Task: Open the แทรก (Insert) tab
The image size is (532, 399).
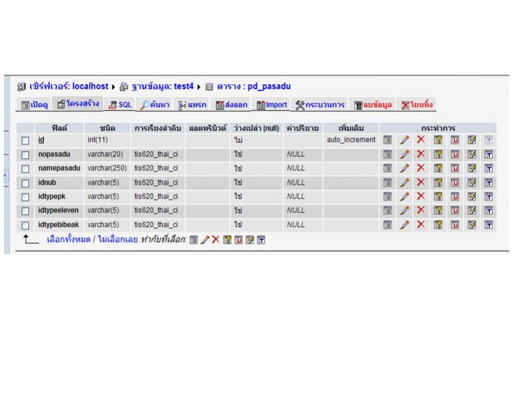Action: (192, 105)
